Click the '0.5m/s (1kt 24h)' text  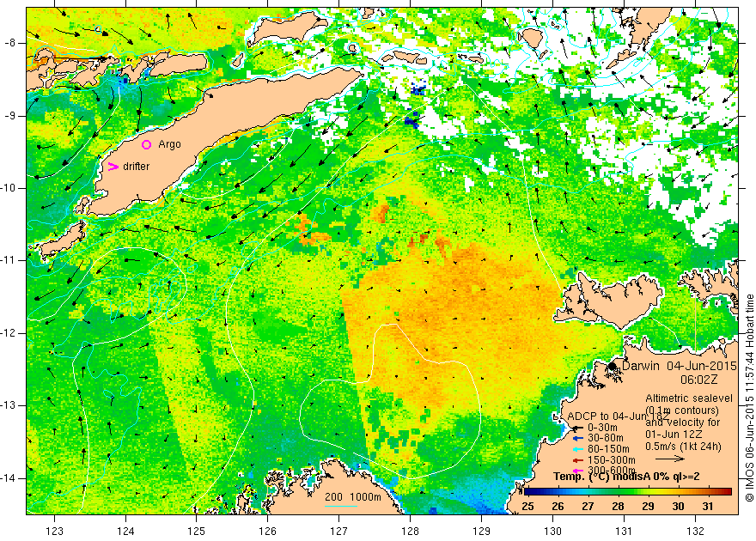pos(683,447)
